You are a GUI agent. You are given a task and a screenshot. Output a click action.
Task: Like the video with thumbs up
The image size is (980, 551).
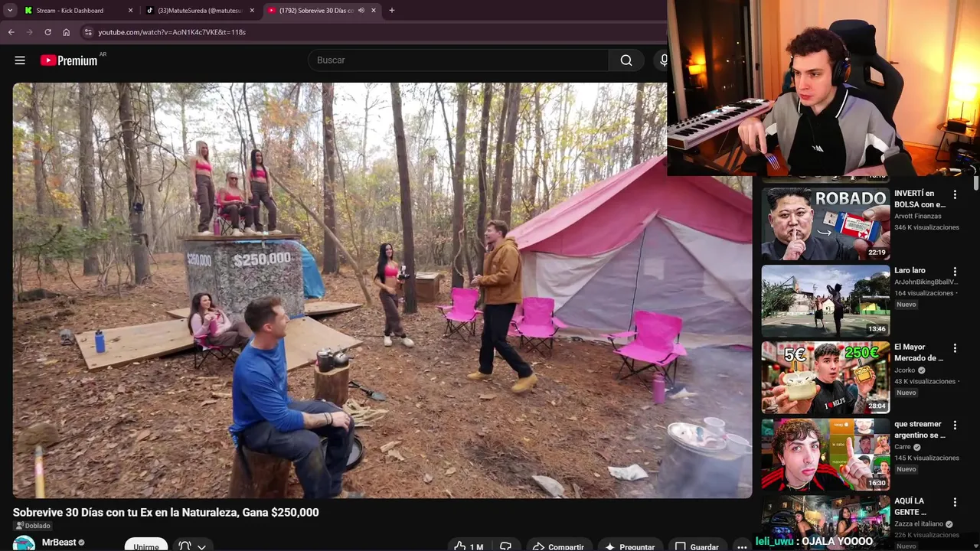pyautogui.click(x=468, y=546)
